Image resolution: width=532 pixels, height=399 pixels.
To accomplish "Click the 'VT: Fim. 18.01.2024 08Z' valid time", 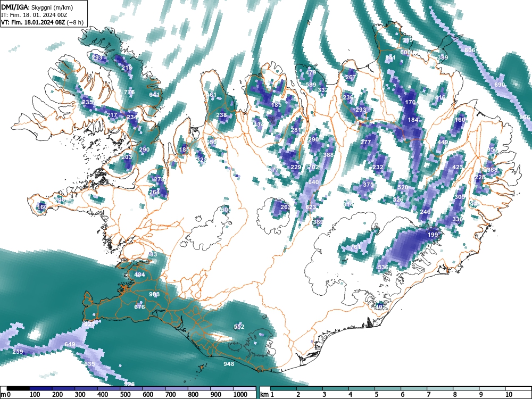I will (34, 22).
